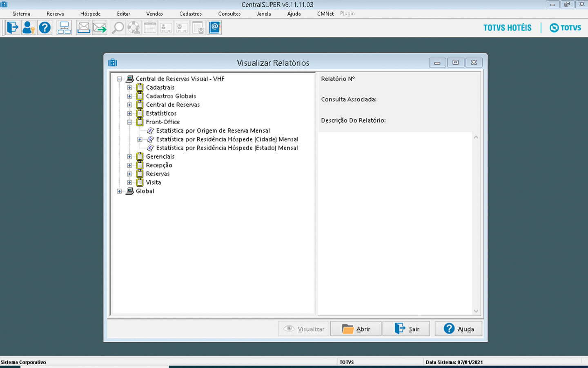Image resolution: width=588 pixels, height=368 pixels.
Task: Click the network hierarchy toolbar icon
Action: point(64,28)
